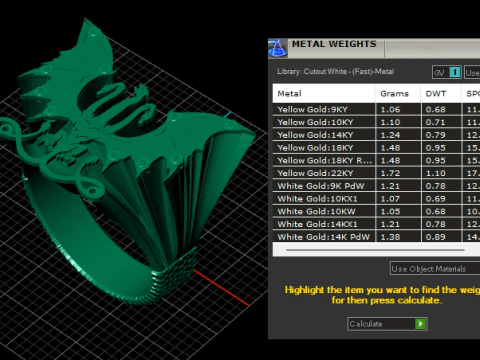480x360 pixels.
Task: Click the Metal Weights flask icon
Action: tap(277, 48)
